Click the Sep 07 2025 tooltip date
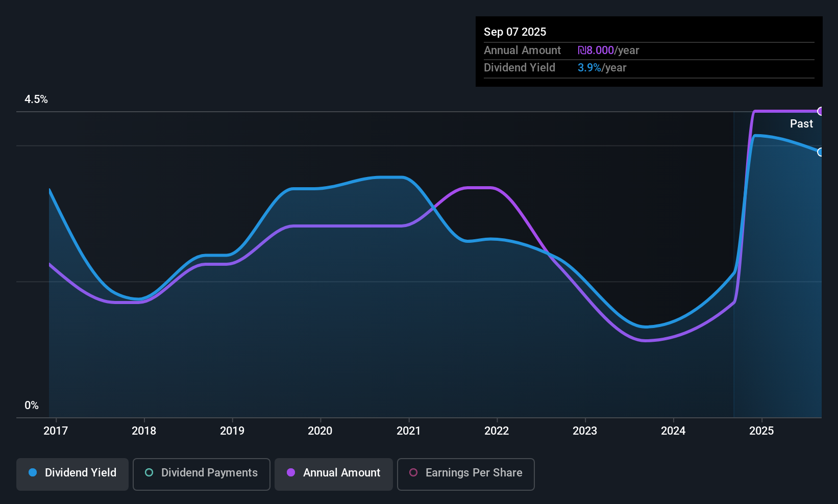 [x=515, y=32]
